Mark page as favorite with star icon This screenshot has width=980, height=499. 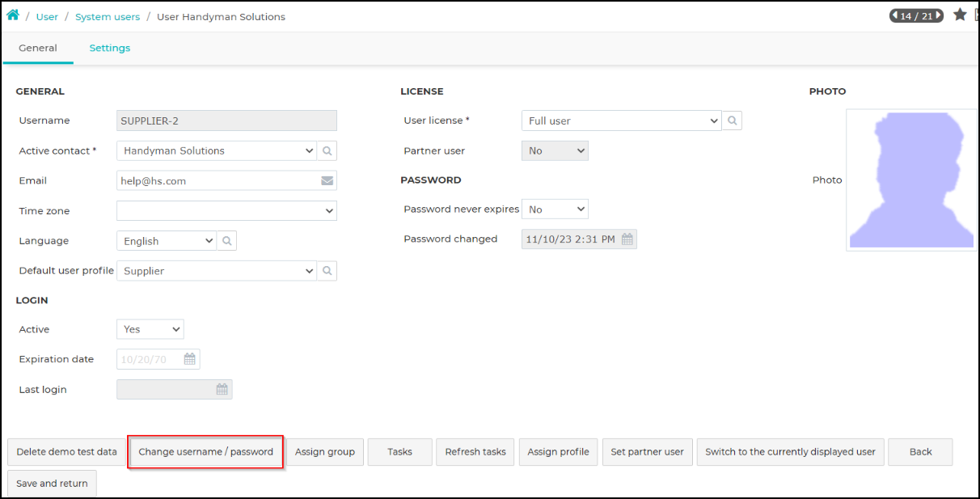point(960,15)
